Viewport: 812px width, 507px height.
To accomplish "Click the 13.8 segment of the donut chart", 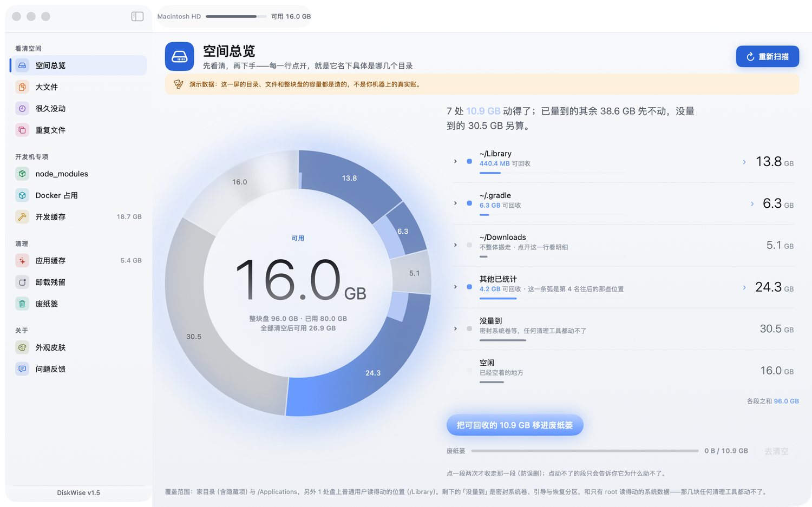I will point(350,178).
